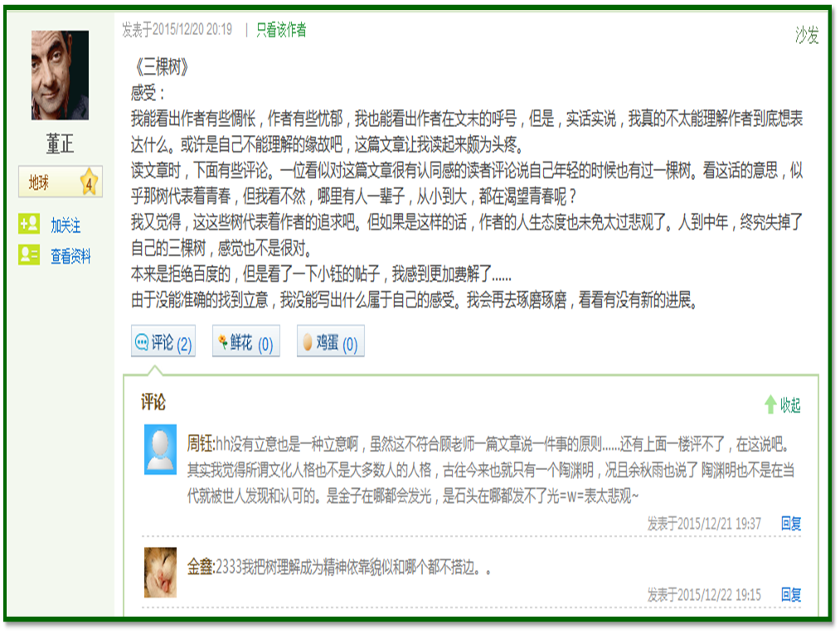
Task: Throw an egg with 鸡蛋 (0) button
Action: (331, 341)
